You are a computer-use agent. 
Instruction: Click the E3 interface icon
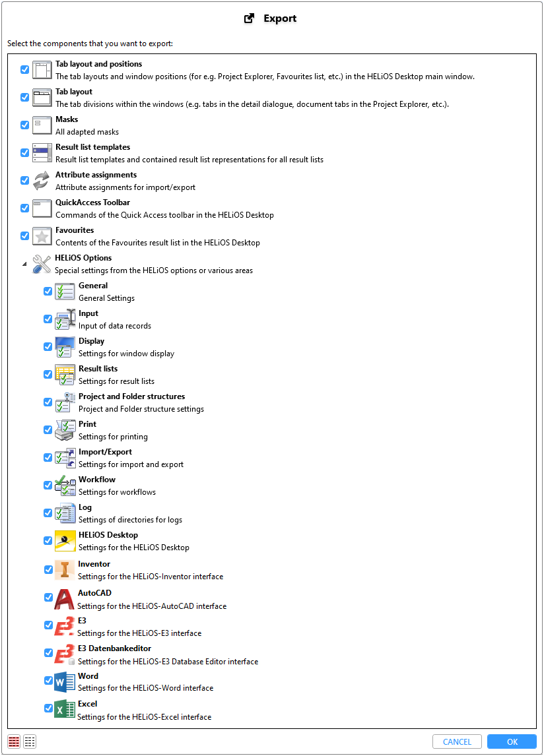pos(64,626)
